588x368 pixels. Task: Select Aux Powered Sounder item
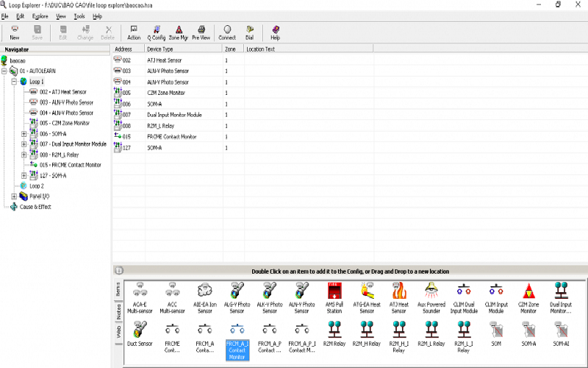431,298
